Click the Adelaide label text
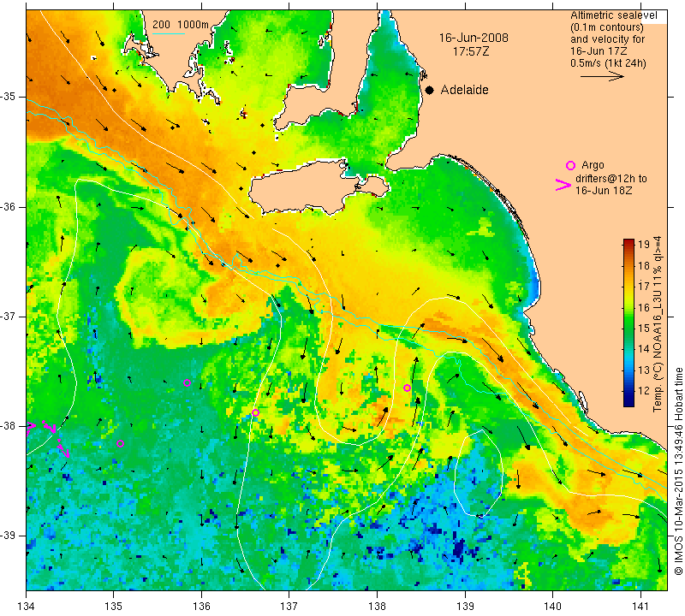The image size is (685, 616). pos(464,90)
